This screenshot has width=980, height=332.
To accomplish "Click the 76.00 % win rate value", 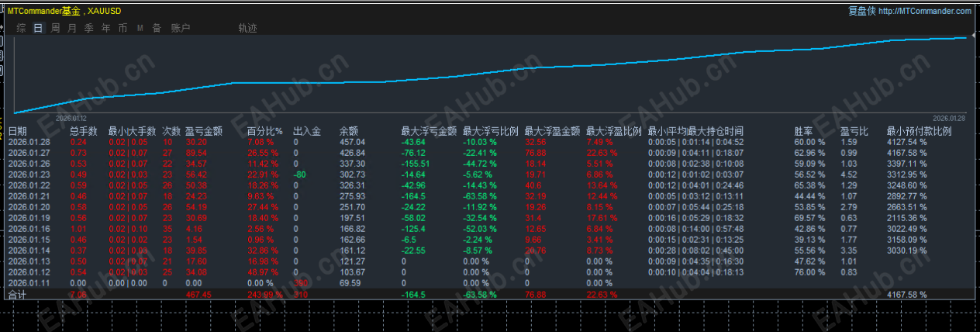I will 810,272.
